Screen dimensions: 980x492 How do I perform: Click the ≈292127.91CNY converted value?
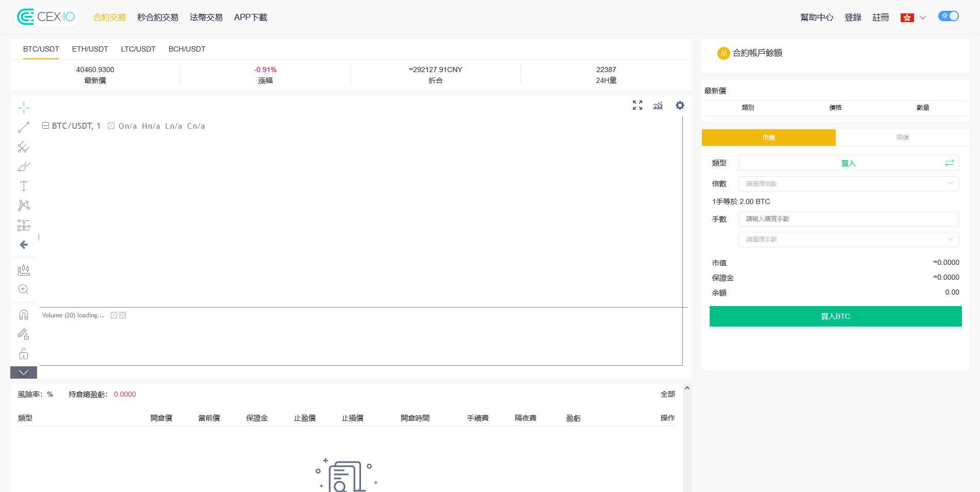point(436,70)
